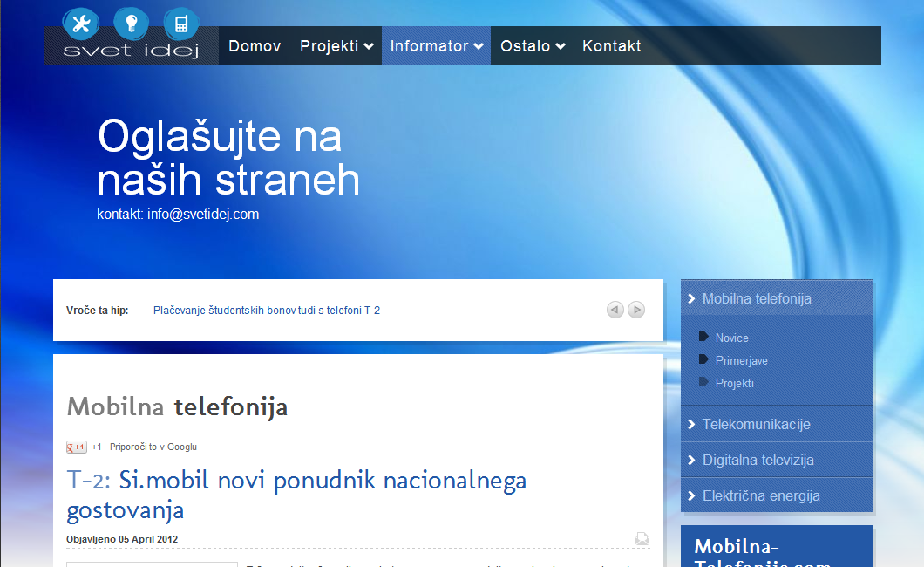Click the Mobilna-Telefonija.com box heading
Image resolution: width=924 pixels, height=567 pixels.
point(763,553)
